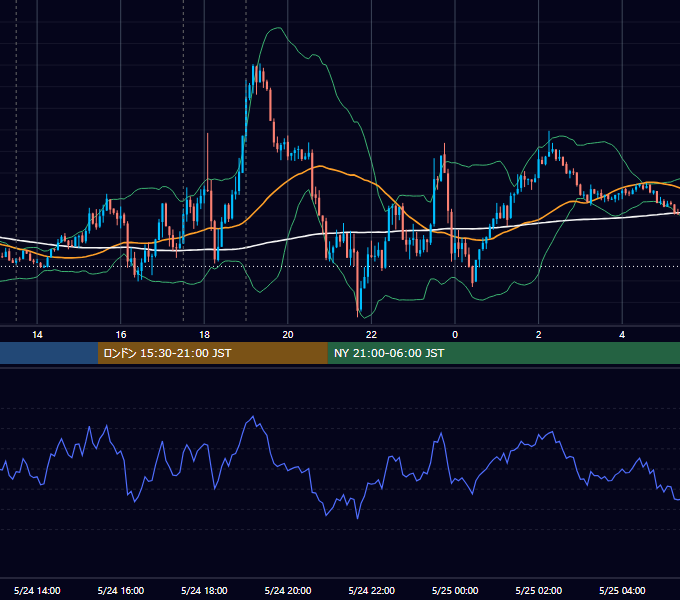680x600 pixels.
Task: Click the 5/25 02:00 label on oscillator axis
Action: pos(539,590)
